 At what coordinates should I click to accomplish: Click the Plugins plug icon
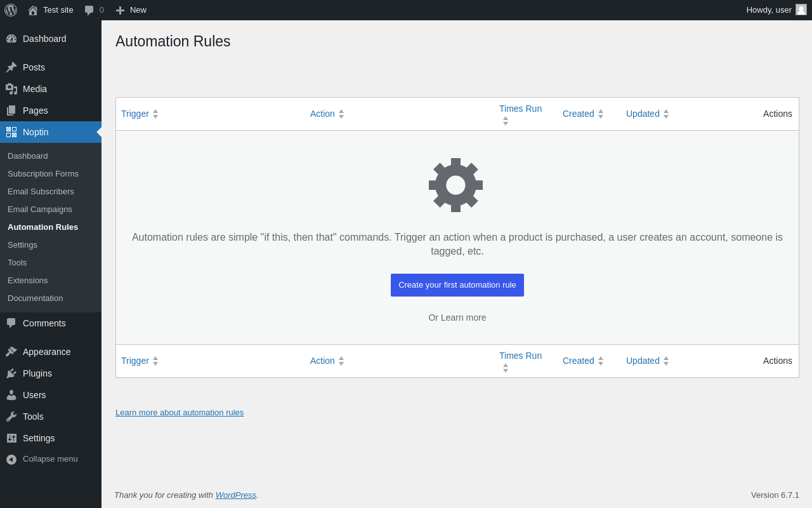tap(11, 373)
